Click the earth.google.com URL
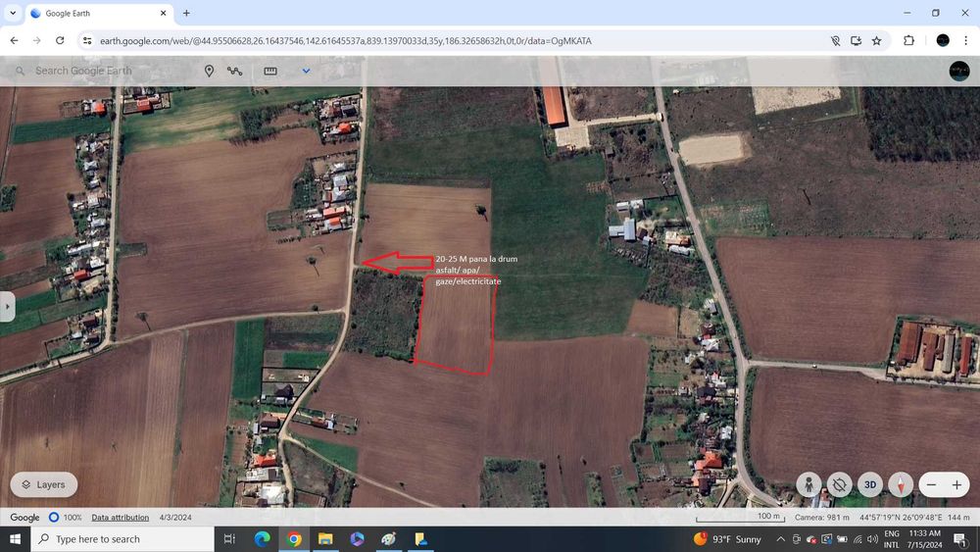Viewport: 980px width, 552px height. click(x=346, y=40)
